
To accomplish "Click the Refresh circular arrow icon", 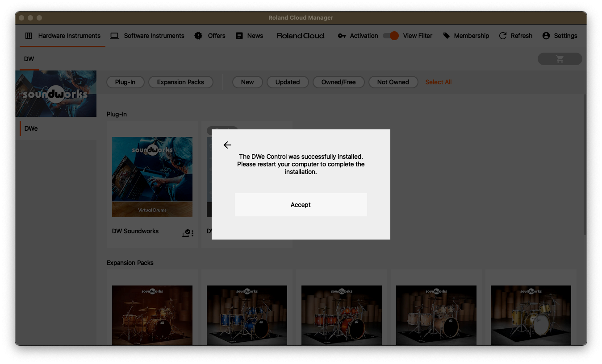I will point(503,36).
